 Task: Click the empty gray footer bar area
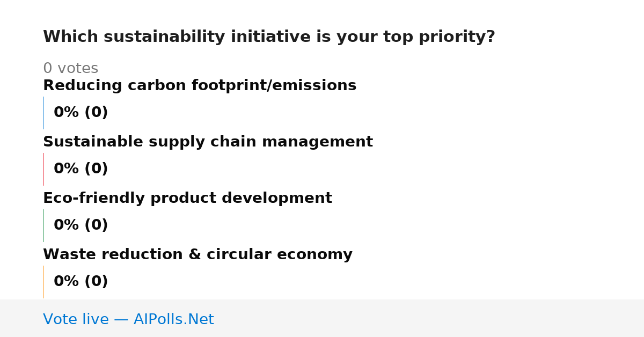pos(429,318)
